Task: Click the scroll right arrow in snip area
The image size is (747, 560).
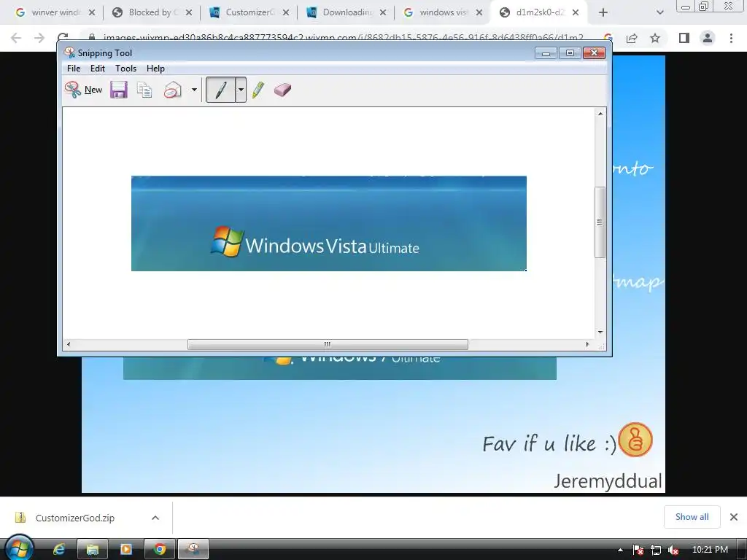Action: click(x=587, y=344)
